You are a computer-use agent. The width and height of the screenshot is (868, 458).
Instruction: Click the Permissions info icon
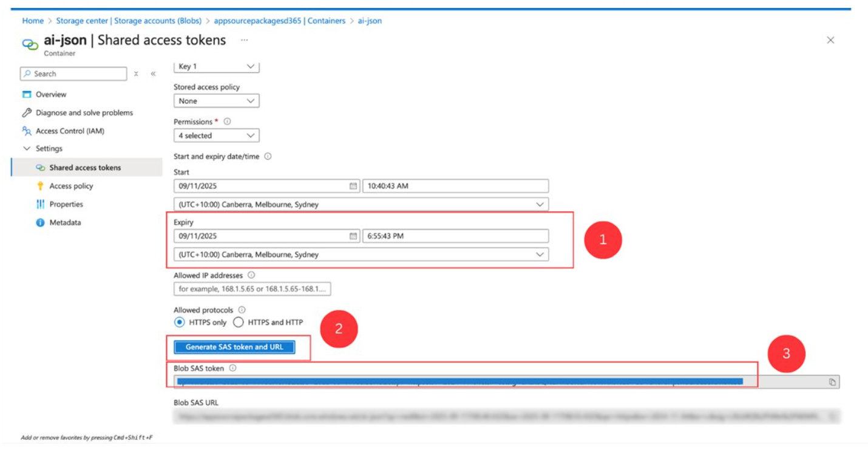(228, 121)
